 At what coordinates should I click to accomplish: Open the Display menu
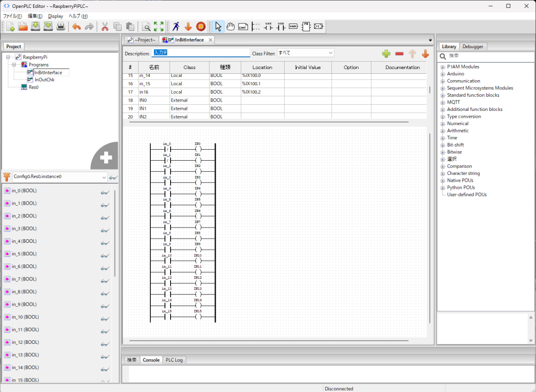pos(55,16)
